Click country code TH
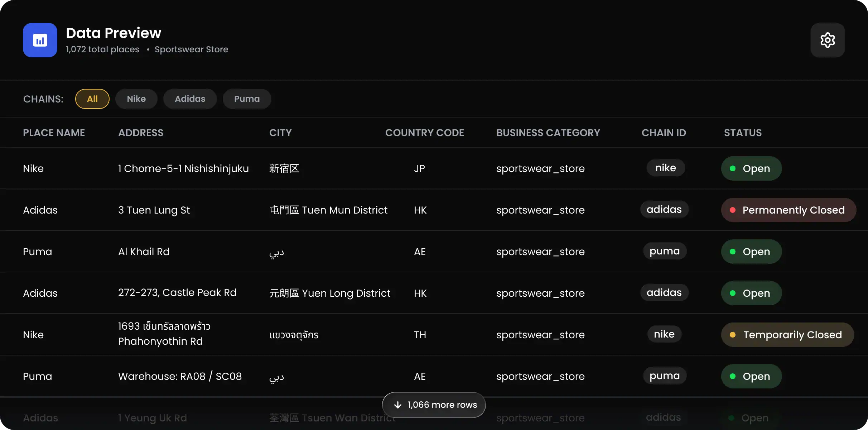 point(420,335)
